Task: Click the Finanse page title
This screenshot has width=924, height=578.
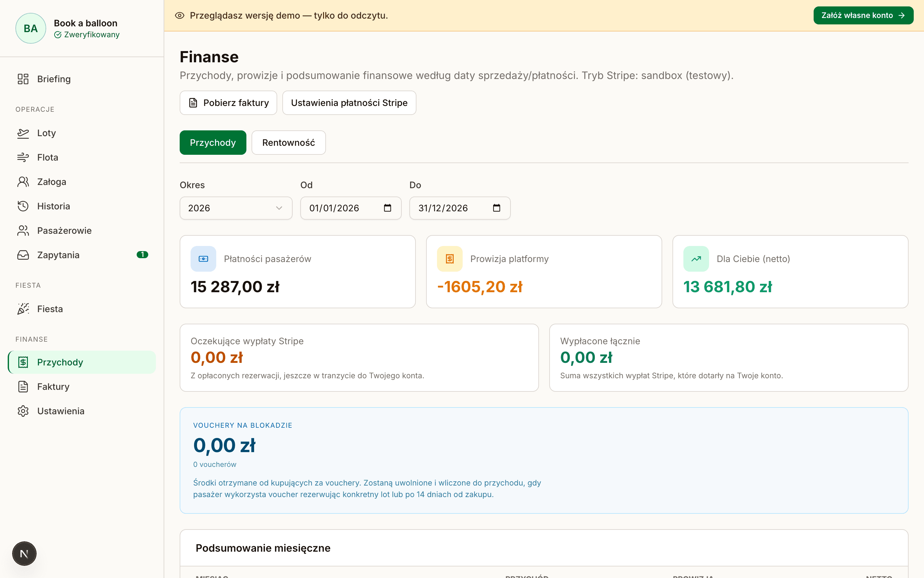Action: tap(209, 57)
